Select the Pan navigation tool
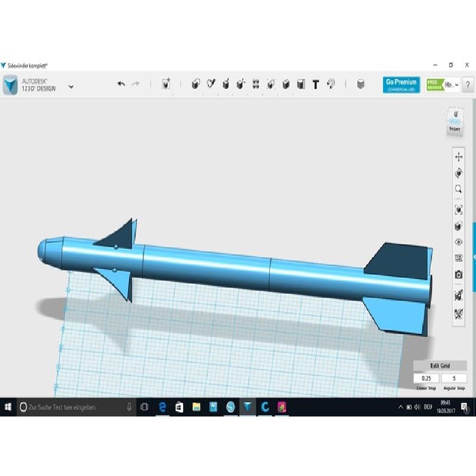The height and width of the screenshot is (476, 476). [x=459, y=156]
